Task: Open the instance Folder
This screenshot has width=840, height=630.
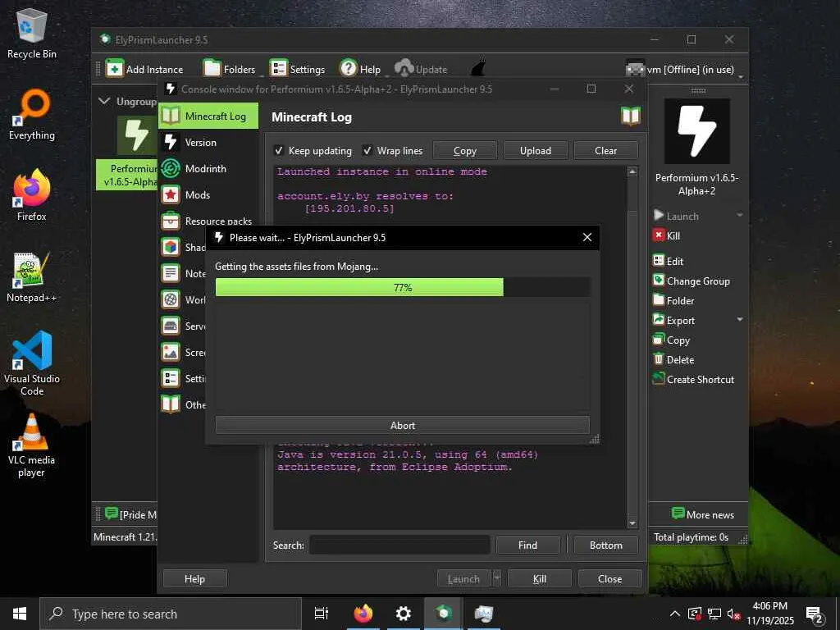Action: click(673, 300)
